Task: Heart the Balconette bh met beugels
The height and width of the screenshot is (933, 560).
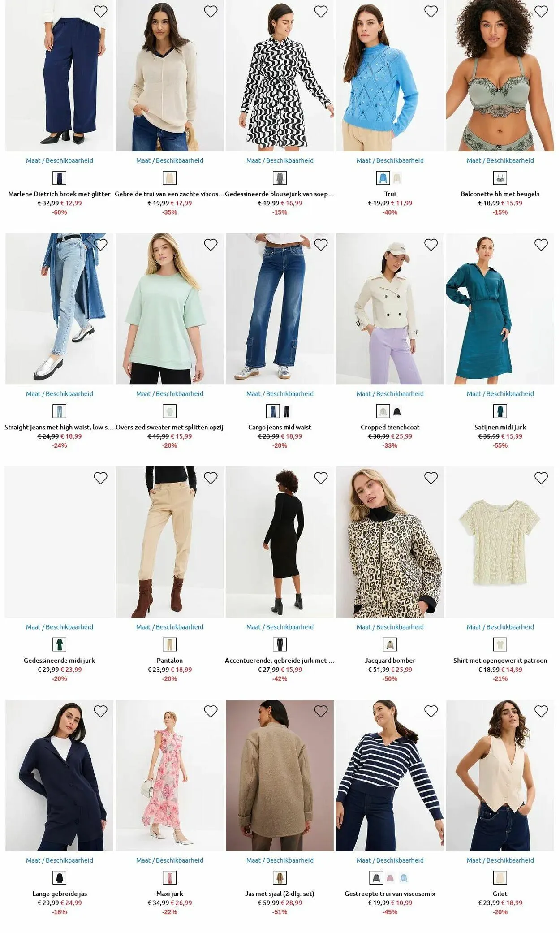Action: [x=541, y=12]
